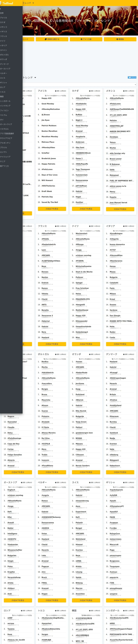Click history icon beside アメリカの過去のトレンドを見る

[46, 96]
